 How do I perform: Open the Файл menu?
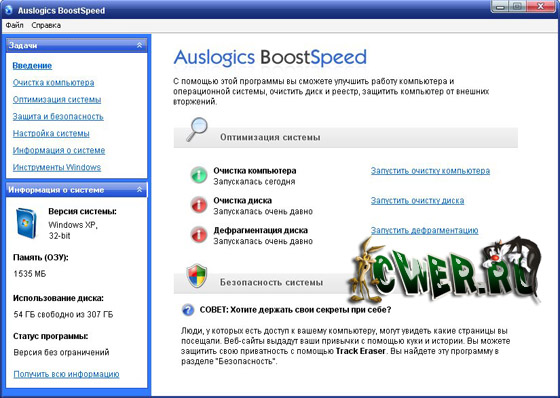pyautogui.click(x=15, y=25)
